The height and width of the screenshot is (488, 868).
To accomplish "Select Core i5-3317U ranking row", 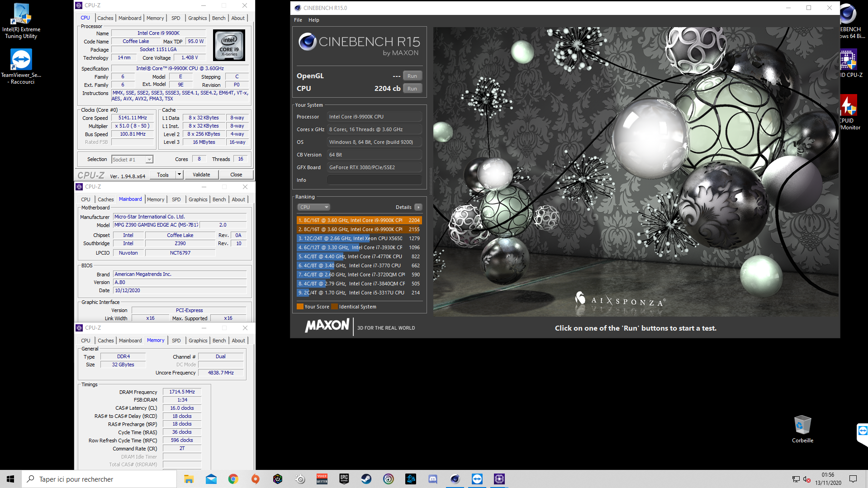I will (x=359, y=293).
